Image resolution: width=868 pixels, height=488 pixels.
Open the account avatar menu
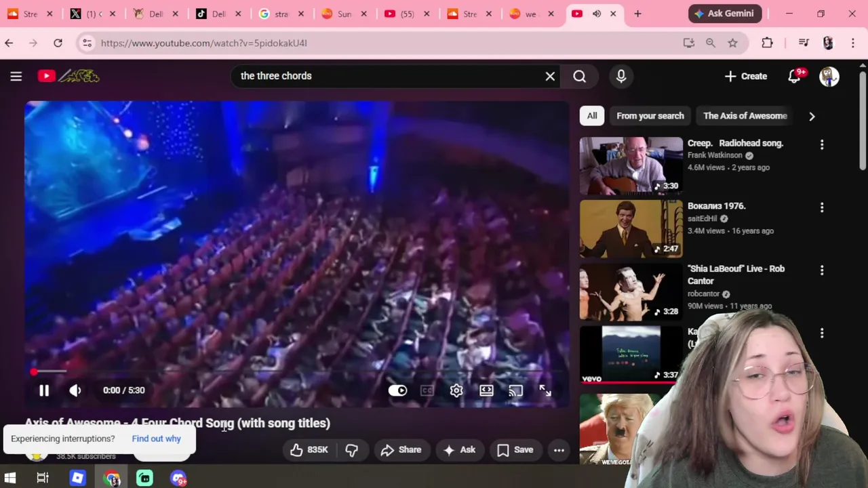coord(829,76)
